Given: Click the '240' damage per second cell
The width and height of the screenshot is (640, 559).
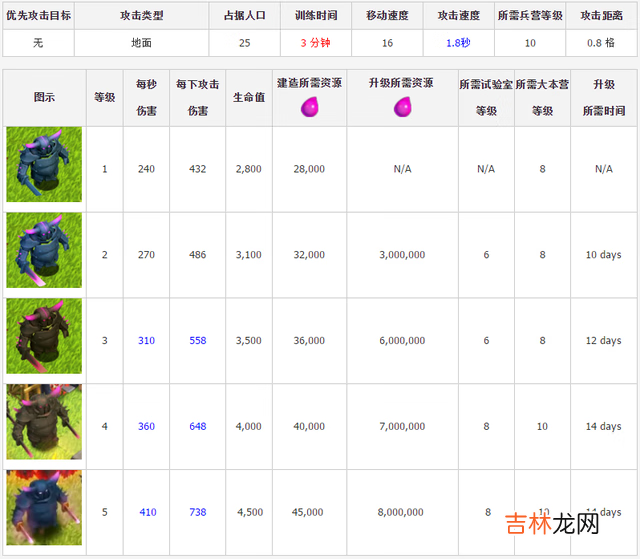Looking at the screenshot, I should tap(146, 169).
